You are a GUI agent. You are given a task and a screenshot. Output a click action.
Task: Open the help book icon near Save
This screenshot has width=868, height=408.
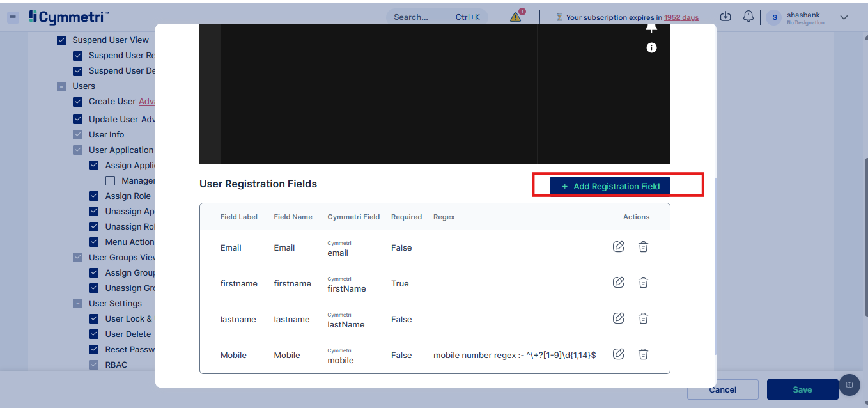pyautogui.click(x=849, y=385)
